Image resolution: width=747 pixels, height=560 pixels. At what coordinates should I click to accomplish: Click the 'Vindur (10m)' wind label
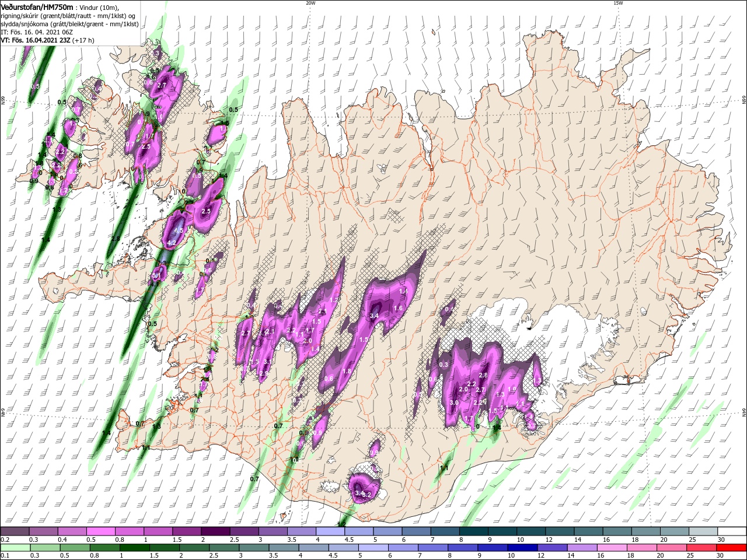coord(97,7)
